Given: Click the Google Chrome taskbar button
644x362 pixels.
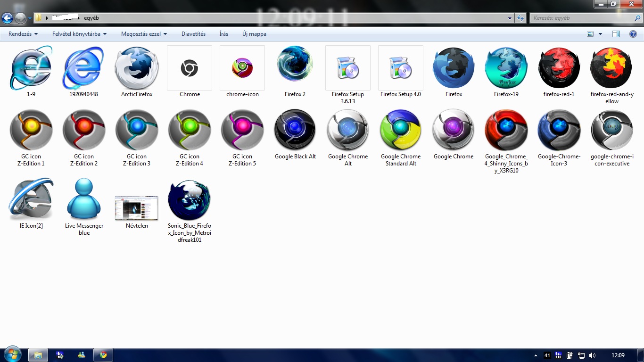Looking at the screenshot, I should [103, 355].
